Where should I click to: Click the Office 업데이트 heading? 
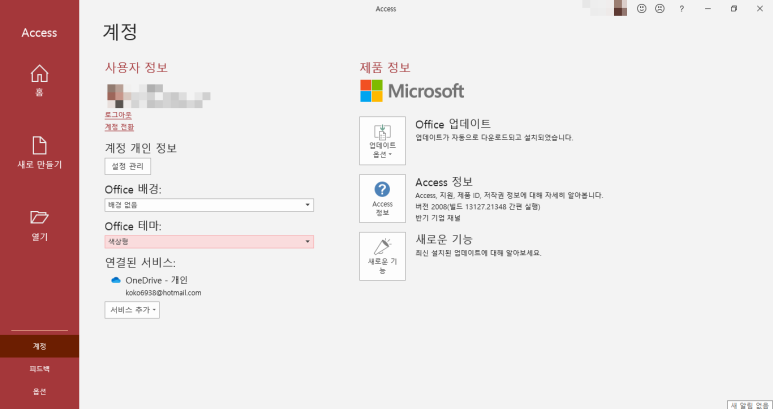click(x=453, y=124)
